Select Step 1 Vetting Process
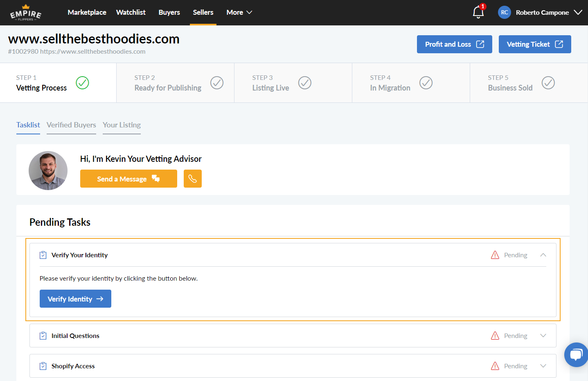The image size is (588, 381). click(58, 83)
